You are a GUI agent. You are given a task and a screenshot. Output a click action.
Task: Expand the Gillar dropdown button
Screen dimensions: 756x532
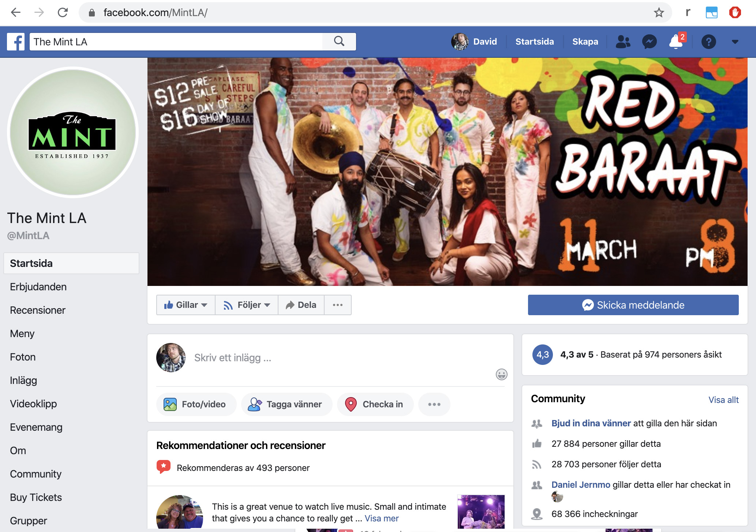[186, 305]
